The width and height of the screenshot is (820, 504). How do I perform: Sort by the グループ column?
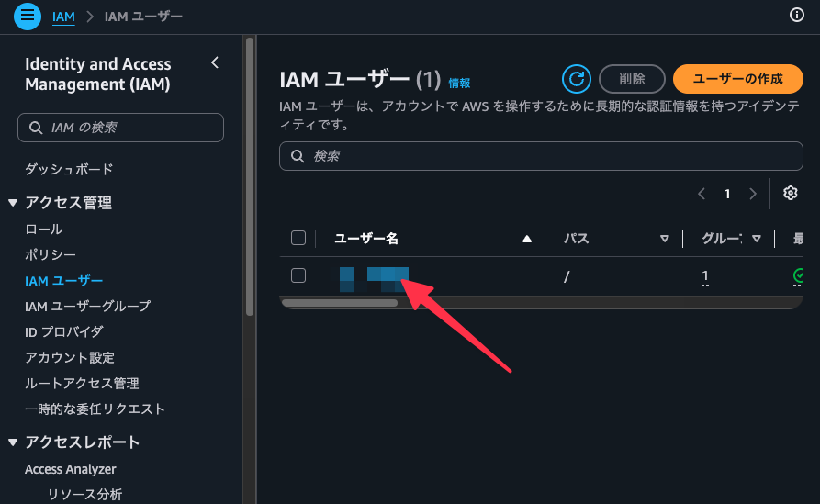757,239
